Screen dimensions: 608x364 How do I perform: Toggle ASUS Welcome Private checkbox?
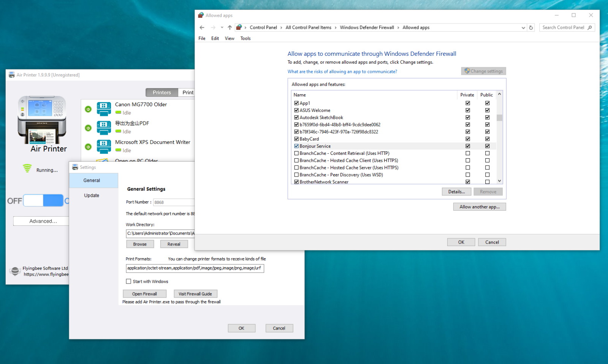(468, 110)
